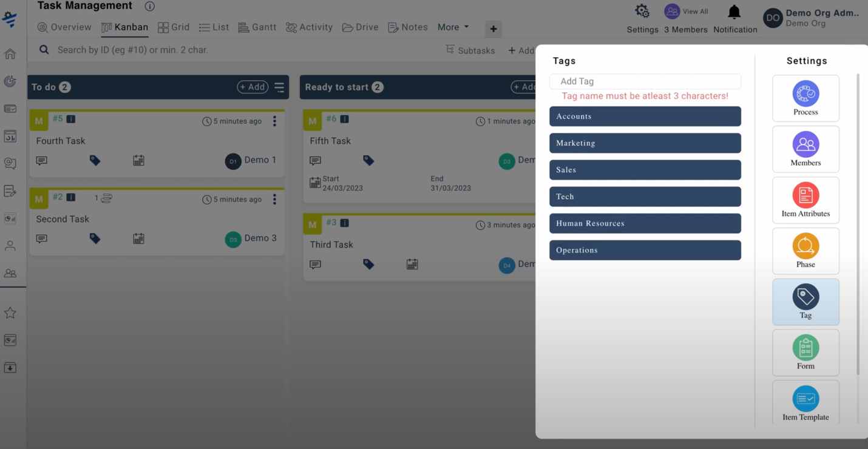Click the tag icon on Fourth Task
The width and height of the screenshot is (868, 449).
(x=95, y=160)
